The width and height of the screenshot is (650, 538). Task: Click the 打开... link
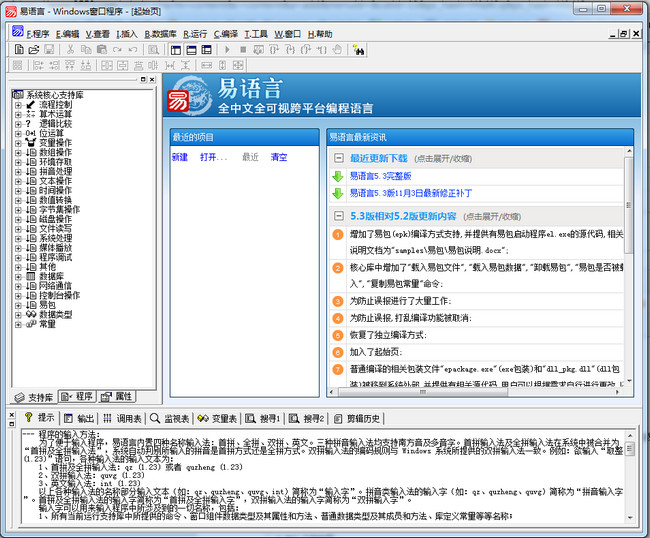coord(213,157)
